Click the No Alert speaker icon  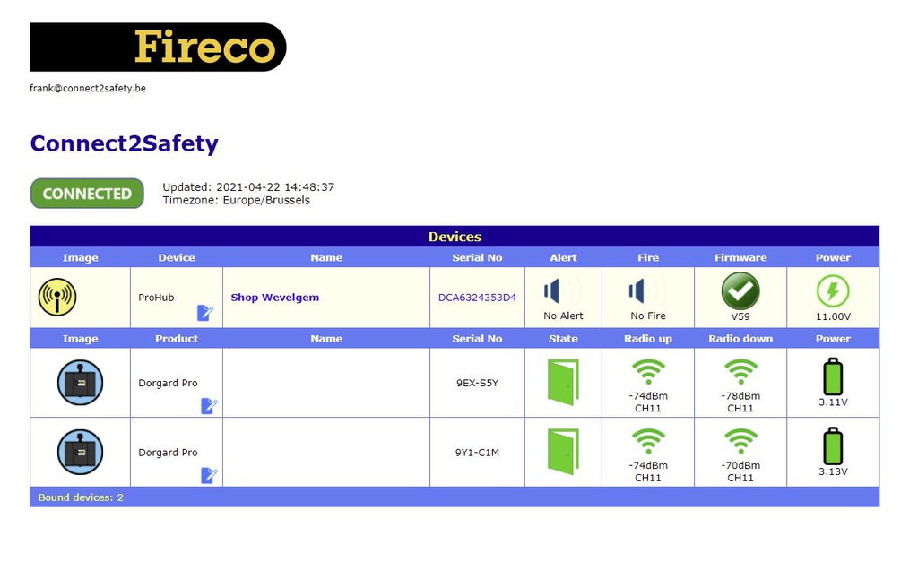[x=562, y=291]
